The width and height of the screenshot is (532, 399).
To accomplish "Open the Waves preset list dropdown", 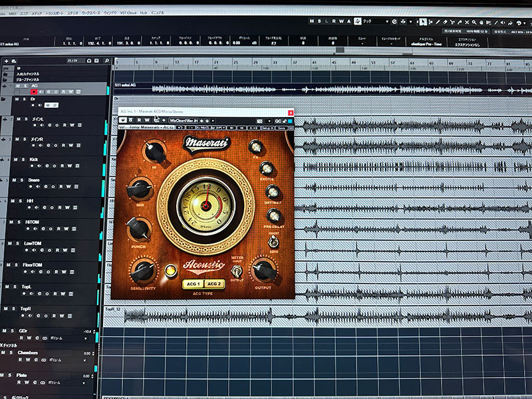I will 211,128.
